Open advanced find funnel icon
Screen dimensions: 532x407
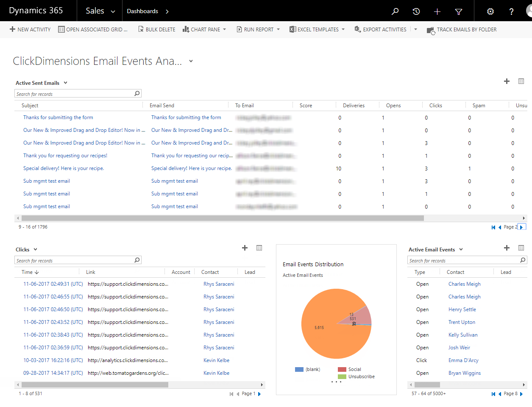(459, 11)
